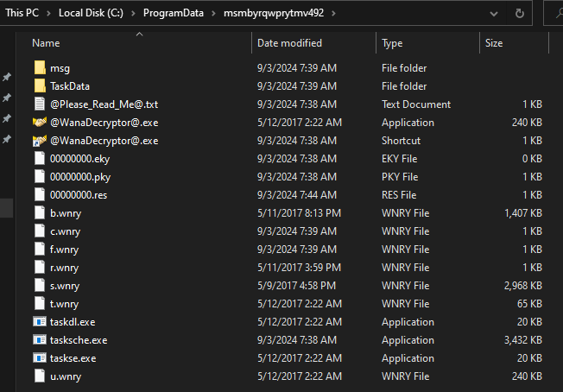Screen dimensions: 563x392
Task: Select the s.wnry file
Action: tap(65, 286)
